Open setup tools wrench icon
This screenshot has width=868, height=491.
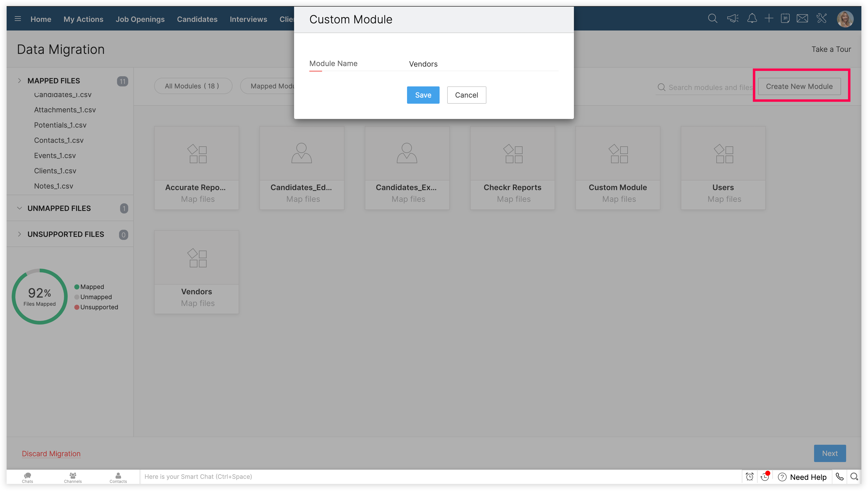[x=821, y=19]
